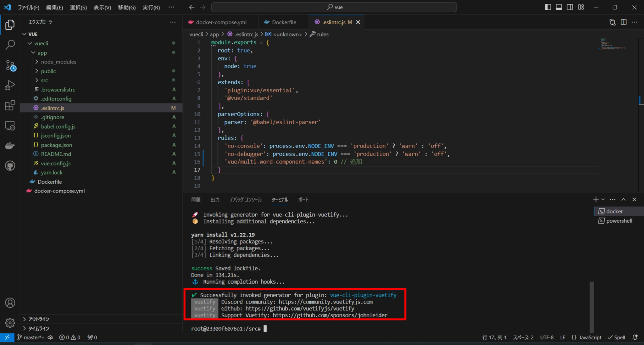Viewport: 644px width, 345px height.
Task: Click the split editor icon above the code
Action: pyautogui.click(x=624, y=22)
